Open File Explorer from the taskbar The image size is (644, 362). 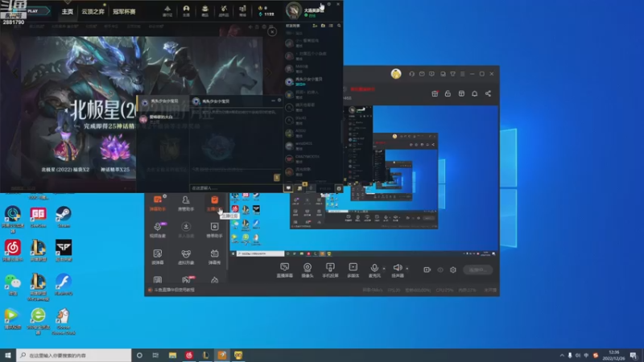click(x=172, y=356)
